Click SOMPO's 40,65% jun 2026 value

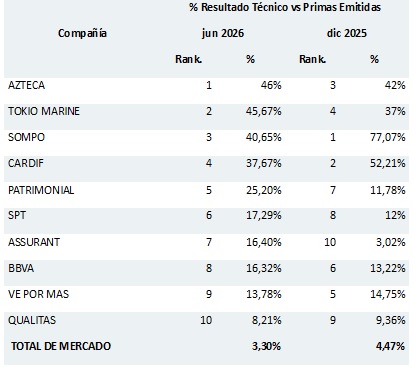tap(264, 137)
